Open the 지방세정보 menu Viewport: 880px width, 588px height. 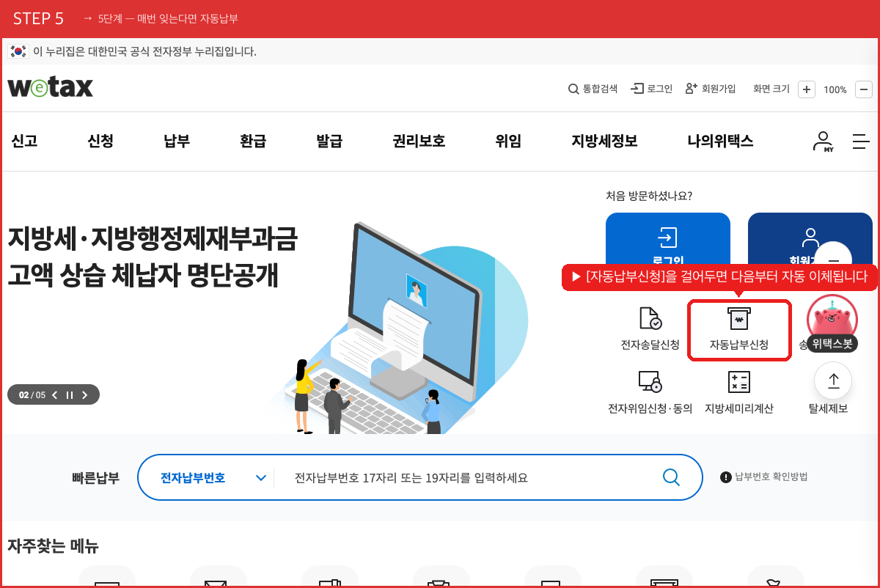tap(604, 142)
